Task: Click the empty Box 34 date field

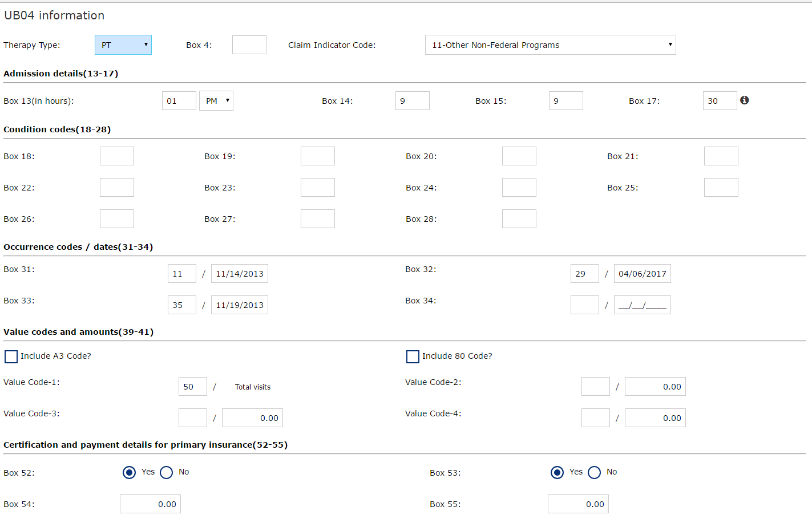Action: coord(642,305)
